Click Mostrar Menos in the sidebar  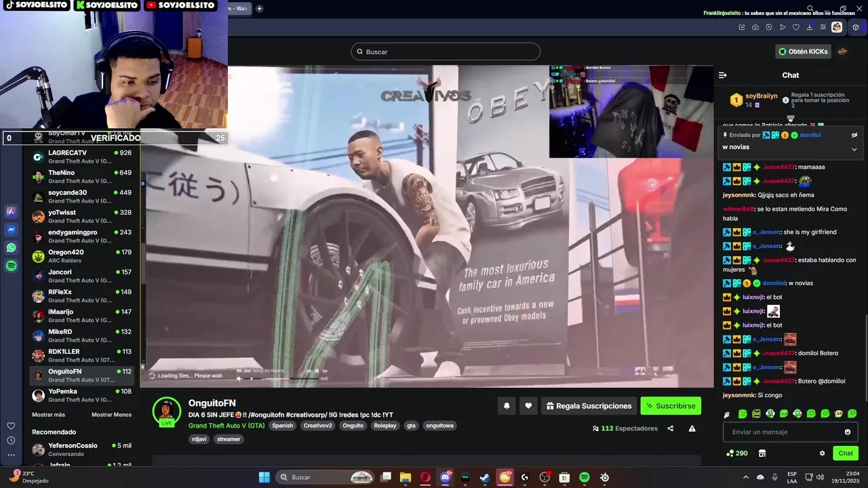[112, 415]
